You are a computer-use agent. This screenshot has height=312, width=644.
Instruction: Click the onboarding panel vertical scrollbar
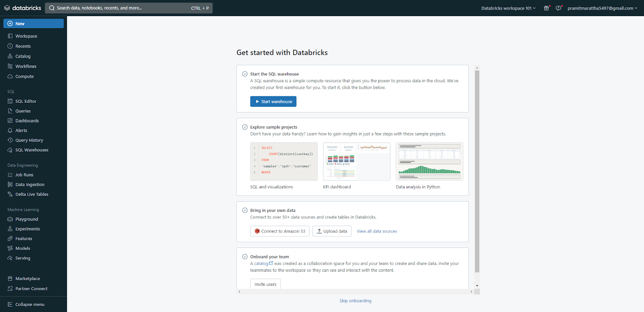pos(477,171)
